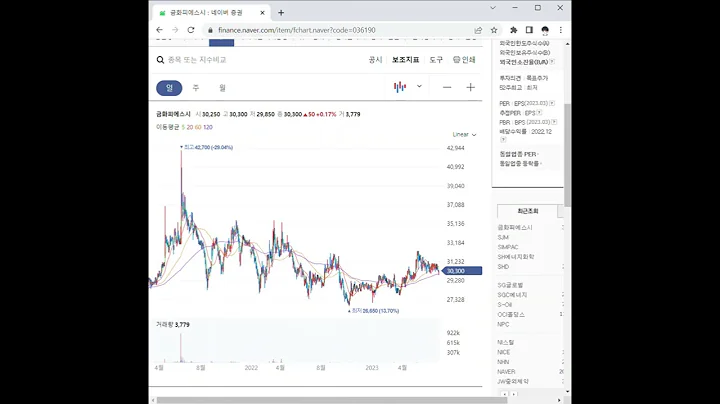The height and width of the screenshot is (404, 720).
Task: Open a new browser tab
Action: coord(281,13)
